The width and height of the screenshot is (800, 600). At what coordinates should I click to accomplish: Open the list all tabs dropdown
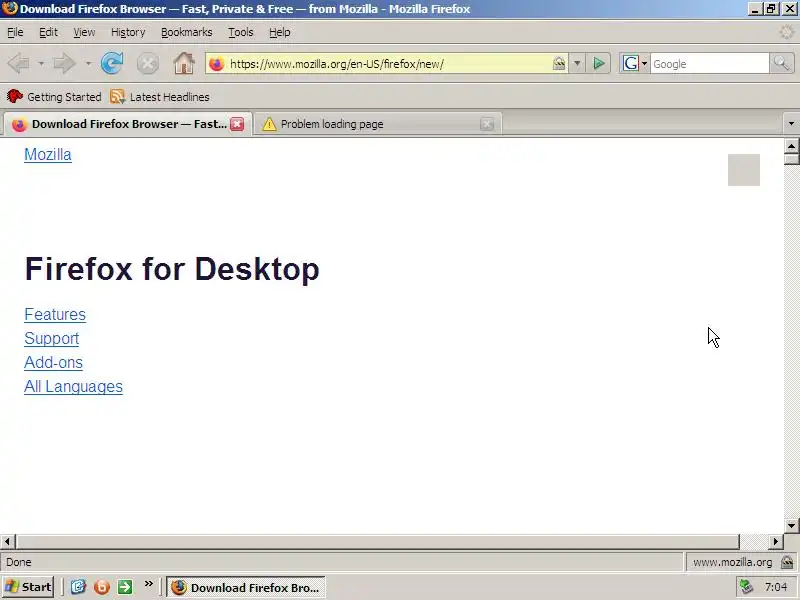(791, 123)
